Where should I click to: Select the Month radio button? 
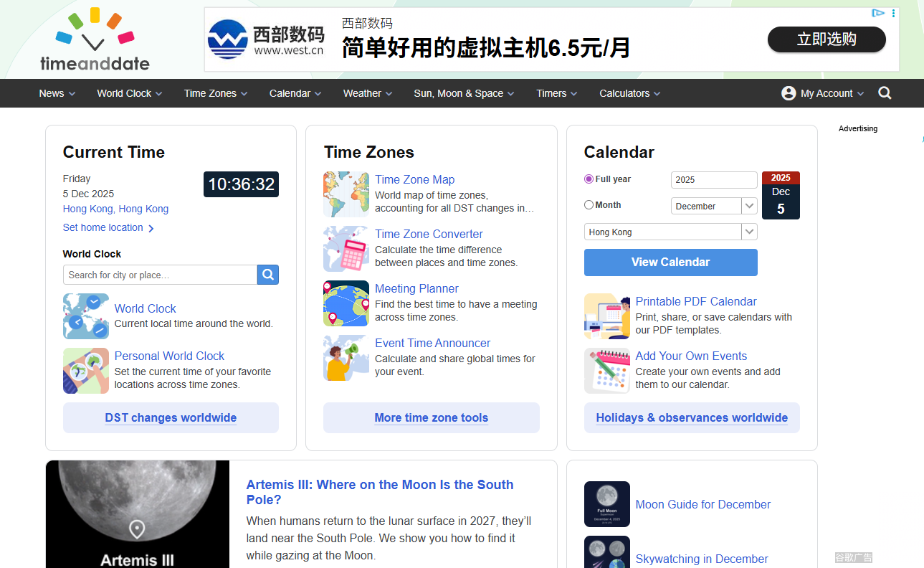[589, 205]
